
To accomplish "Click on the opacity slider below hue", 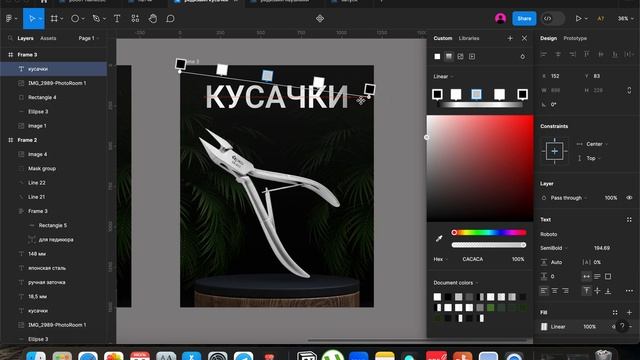I will coord(489,245).
